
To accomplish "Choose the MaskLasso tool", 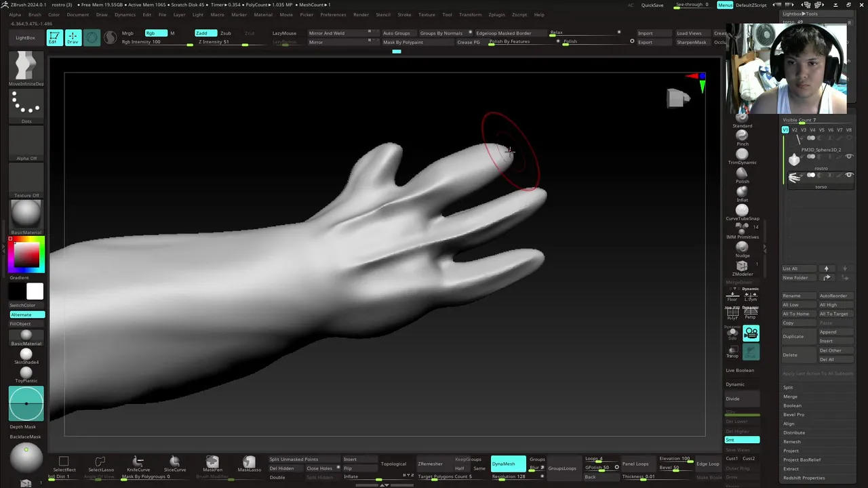I will 249,462.
